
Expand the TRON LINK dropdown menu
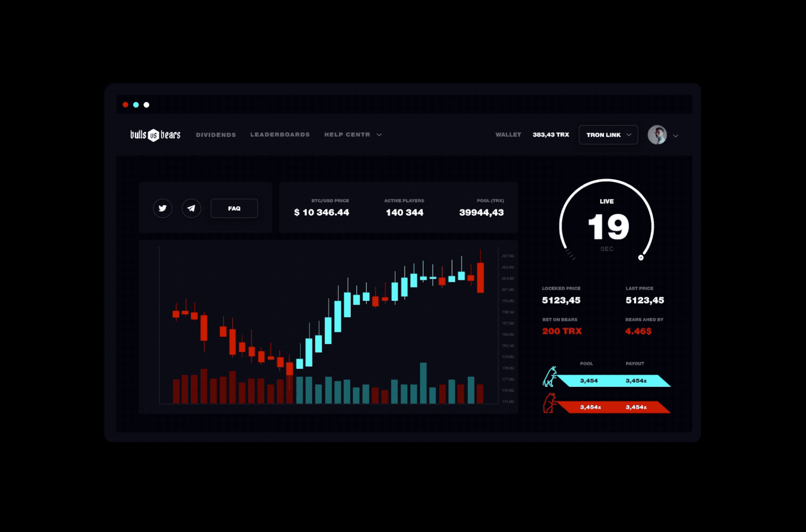[607, 135]
